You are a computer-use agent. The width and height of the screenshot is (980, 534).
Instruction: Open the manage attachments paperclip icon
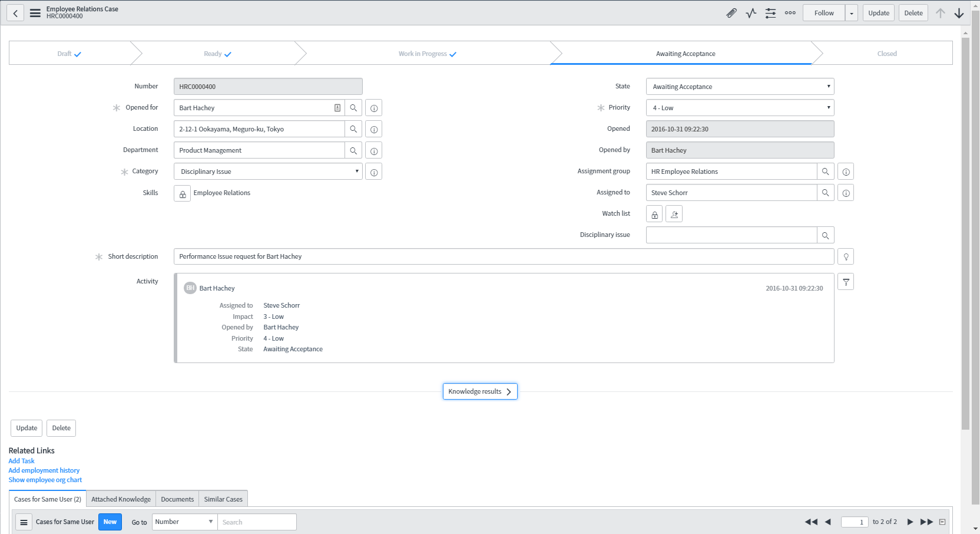pyautogui.click(x=731, y=13)
